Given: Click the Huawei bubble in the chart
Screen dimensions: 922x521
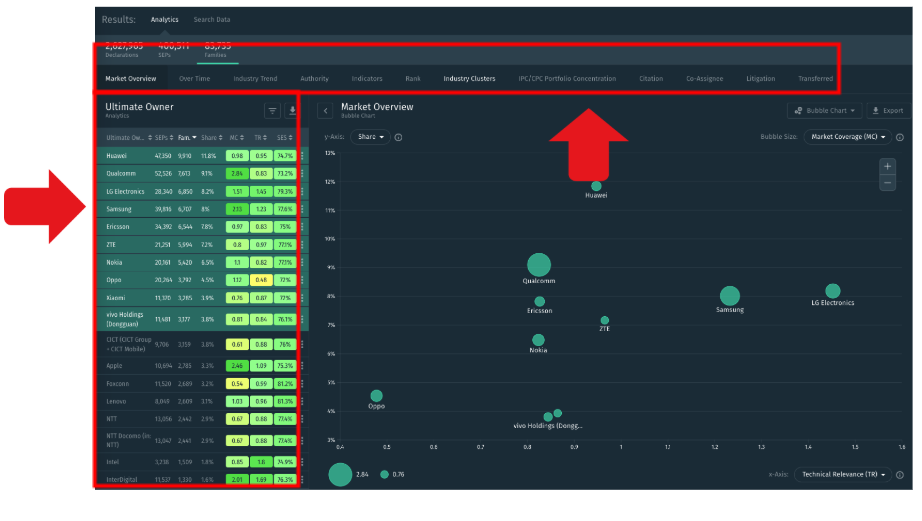Looking at the screenshot, I should coord(596,186).
